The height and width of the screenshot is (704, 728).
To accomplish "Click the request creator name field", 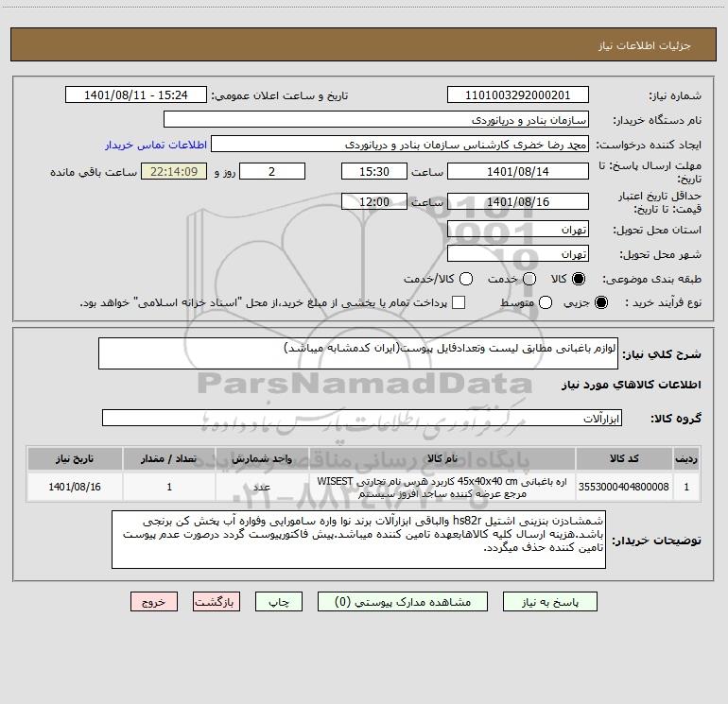I will (x=400, y=144).
